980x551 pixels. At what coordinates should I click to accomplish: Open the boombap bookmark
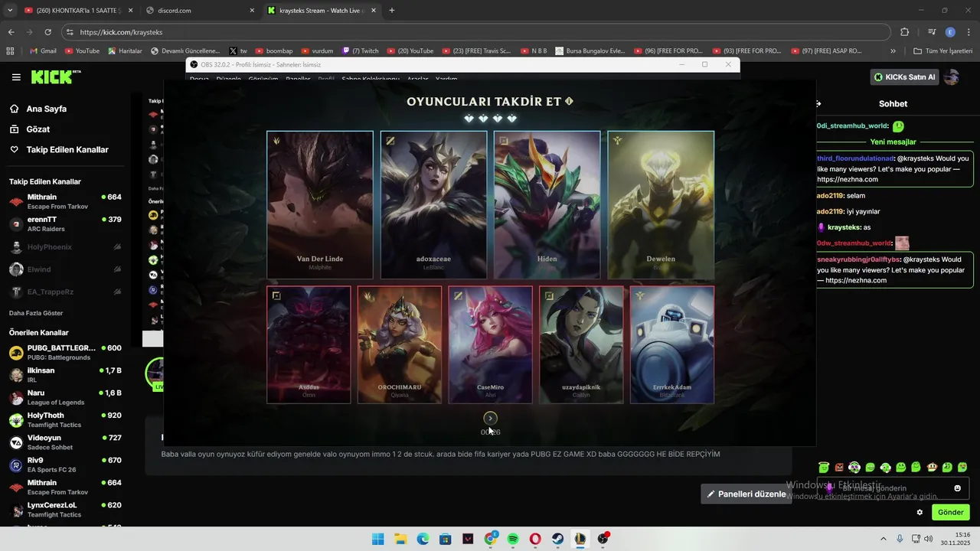[274, 51]
